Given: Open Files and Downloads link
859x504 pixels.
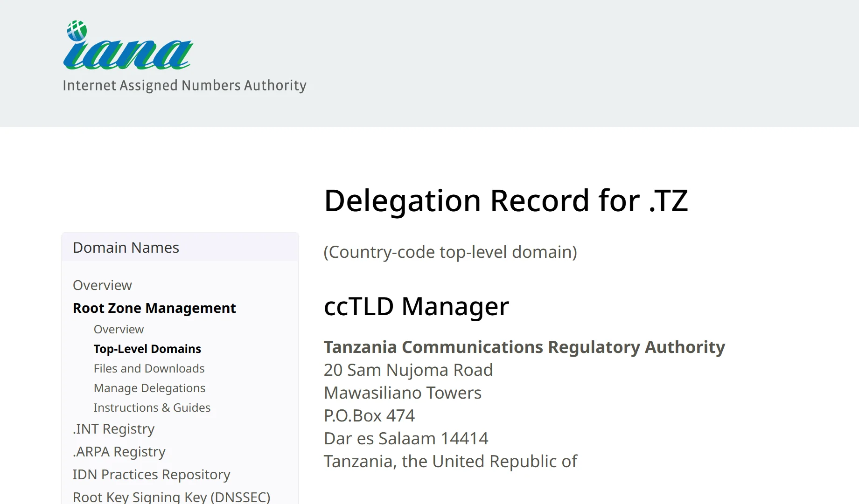Looking at the screenshot, I should tap(149, 368).
